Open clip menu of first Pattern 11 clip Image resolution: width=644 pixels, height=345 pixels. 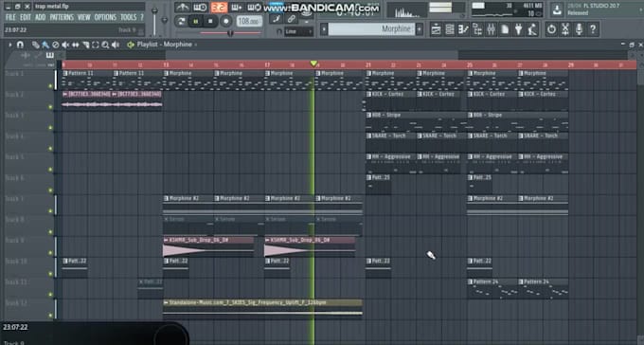(65, 73)
